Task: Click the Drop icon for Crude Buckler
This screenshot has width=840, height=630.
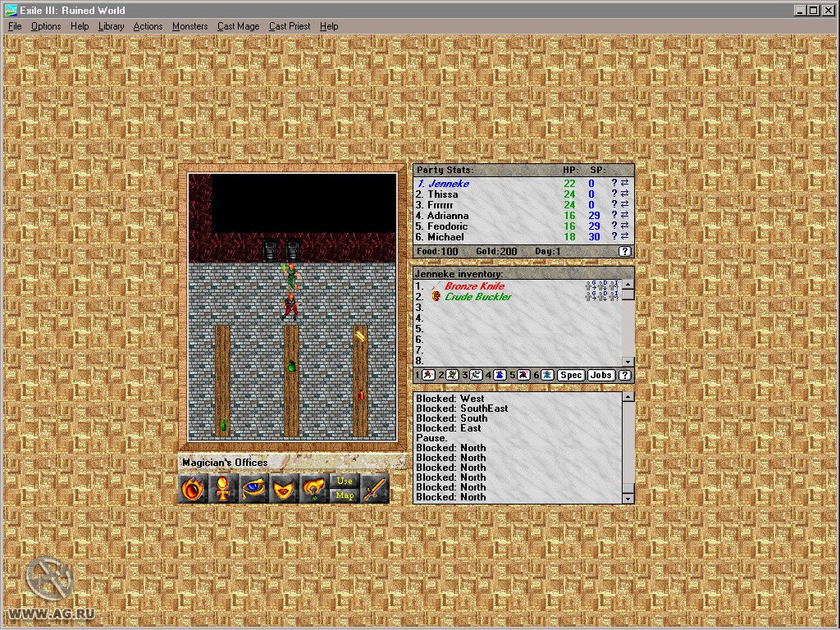Action: pyautogui.click(x=602, y=296)
